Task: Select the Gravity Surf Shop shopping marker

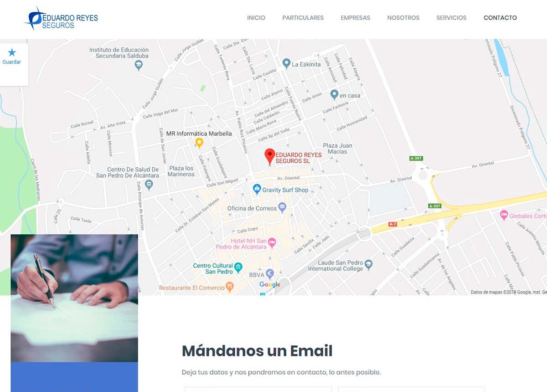Action: (257, 189)
